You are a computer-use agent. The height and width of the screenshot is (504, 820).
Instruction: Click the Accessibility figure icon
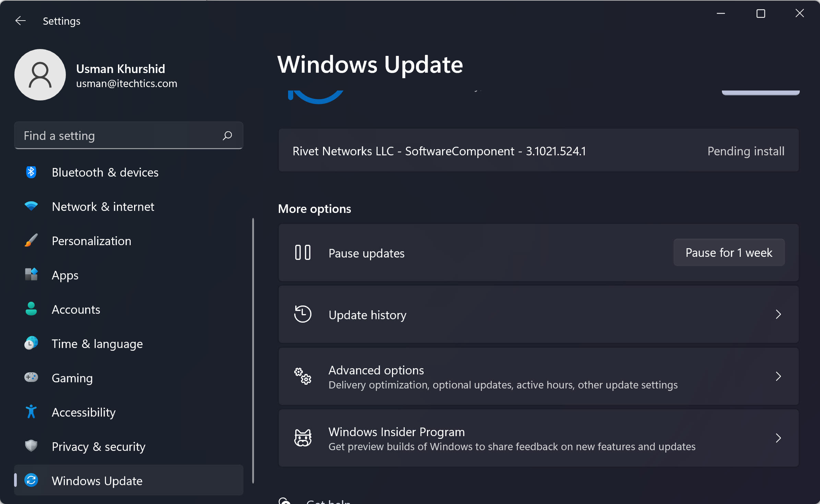(31, 412)
